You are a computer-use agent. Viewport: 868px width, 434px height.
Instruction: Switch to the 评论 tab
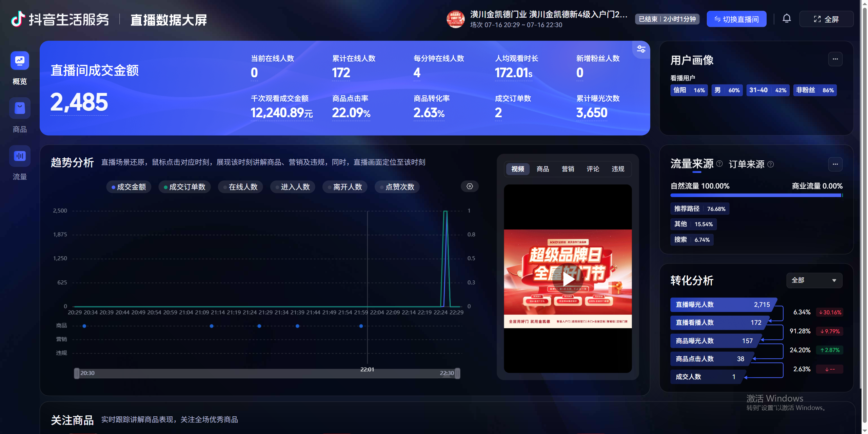[593, 169]
